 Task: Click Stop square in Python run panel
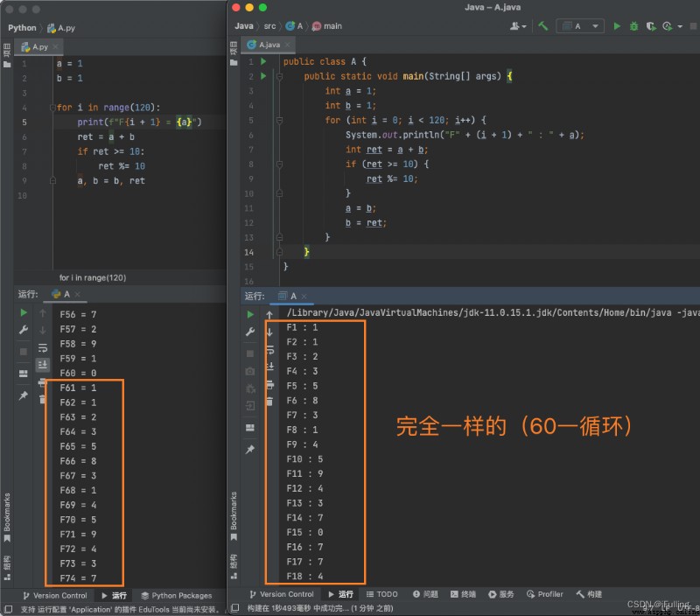tap(24, 352)
